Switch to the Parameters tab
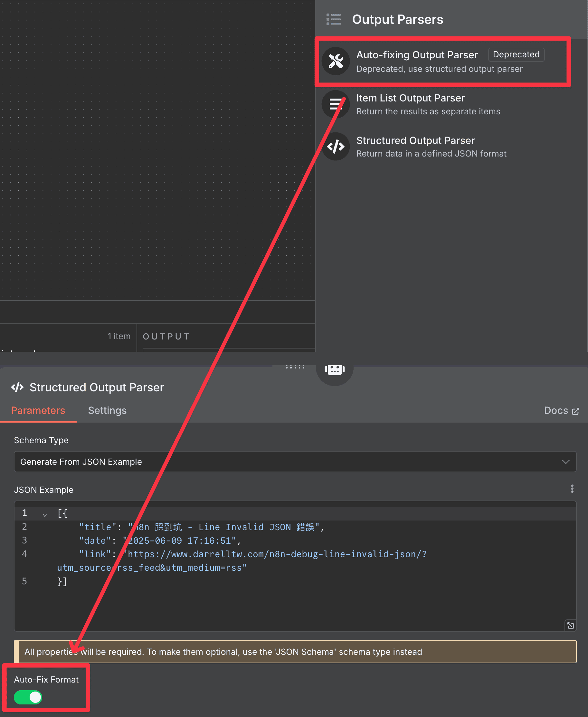This screenshot has width=588, height=717. [x=38, y=410]
